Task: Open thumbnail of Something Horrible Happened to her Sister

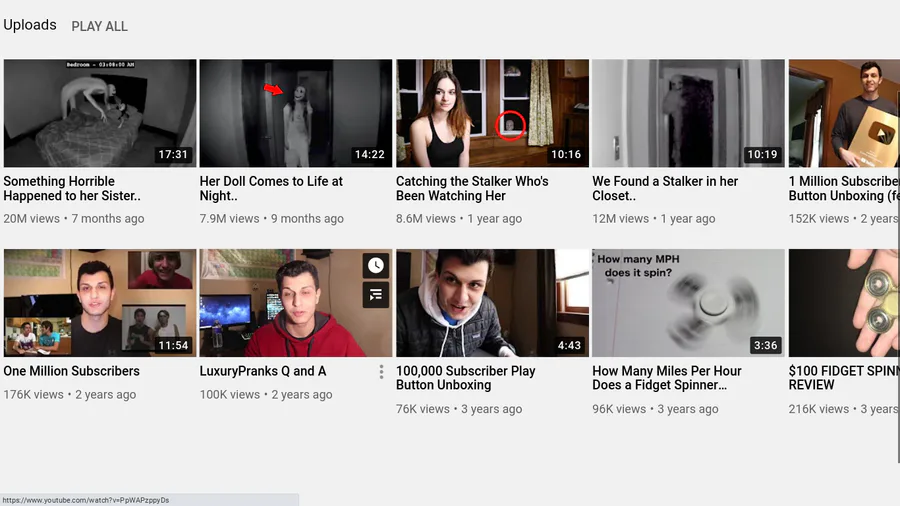Action: coord(100,113)
